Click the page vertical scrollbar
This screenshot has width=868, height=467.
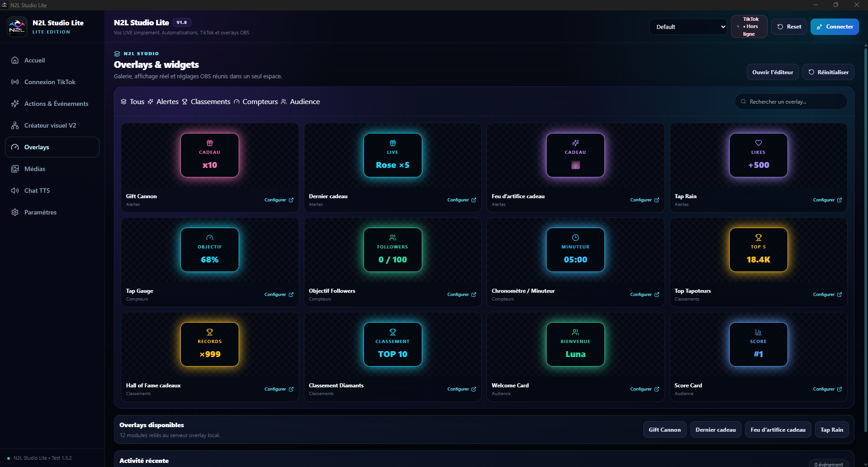coord(865,240)
